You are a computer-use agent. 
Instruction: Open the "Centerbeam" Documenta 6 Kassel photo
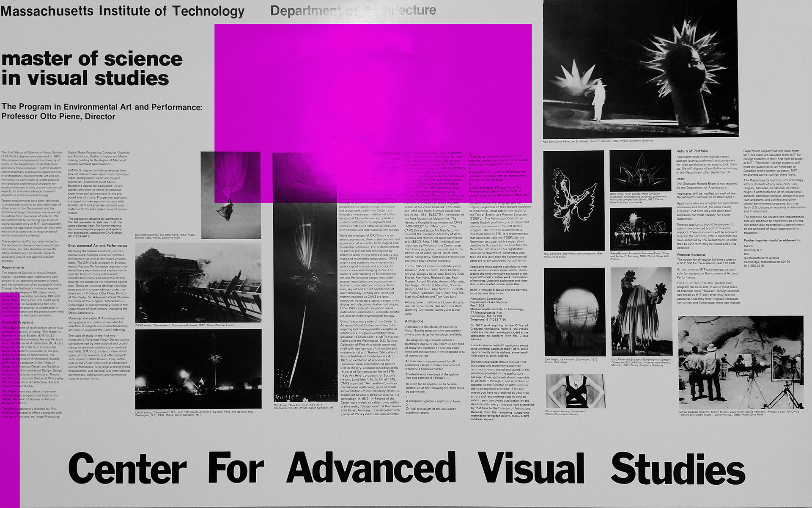coord(198,283)
